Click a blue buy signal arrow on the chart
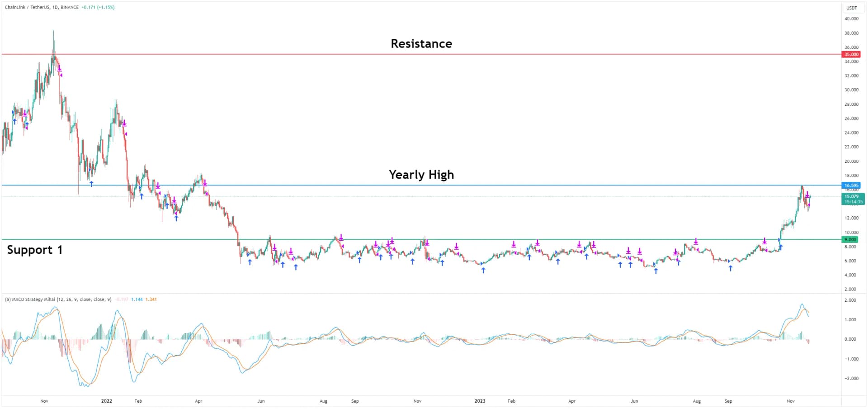This screenshot has width=868, height=409. click(x=250, y=262)
